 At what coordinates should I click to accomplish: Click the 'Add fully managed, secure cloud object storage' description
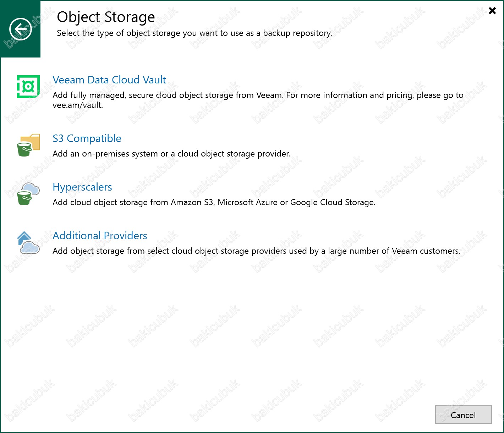coord(258,100)
